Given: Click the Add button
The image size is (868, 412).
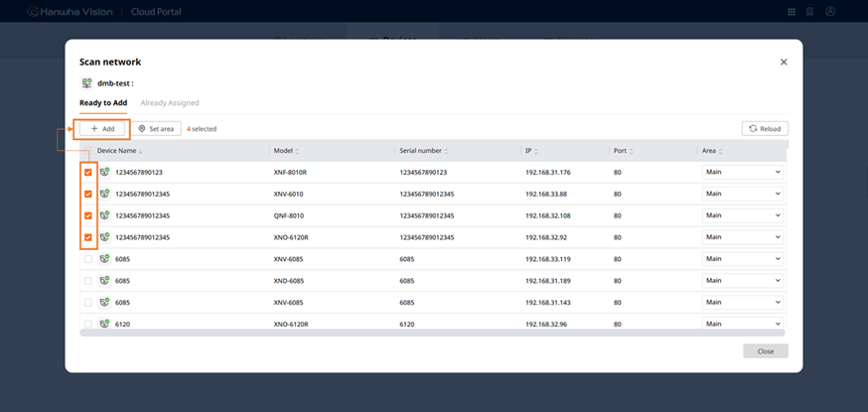Looking at the screenshot, I should point(102,128).
